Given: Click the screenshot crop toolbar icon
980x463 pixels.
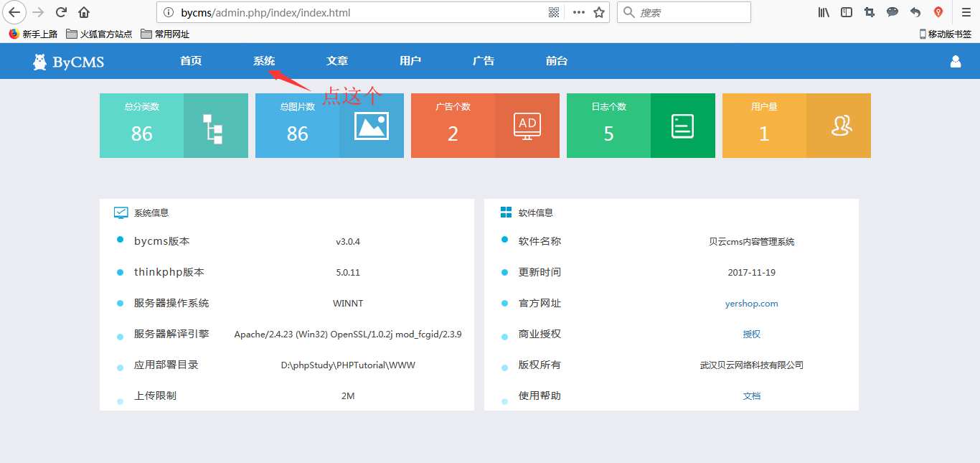Looking at the screenshot, I should [870, 12].
